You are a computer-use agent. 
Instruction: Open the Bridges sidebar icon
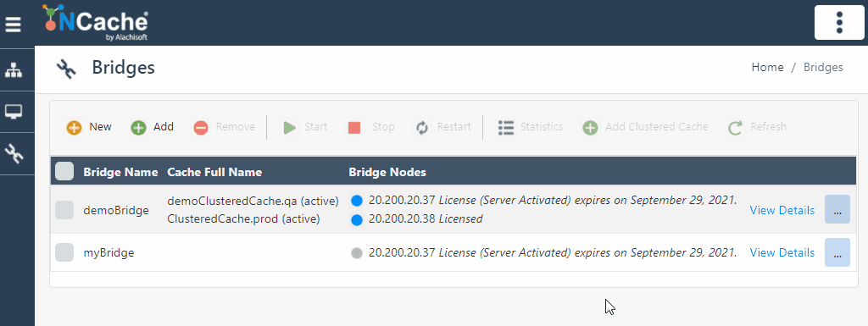14,154
